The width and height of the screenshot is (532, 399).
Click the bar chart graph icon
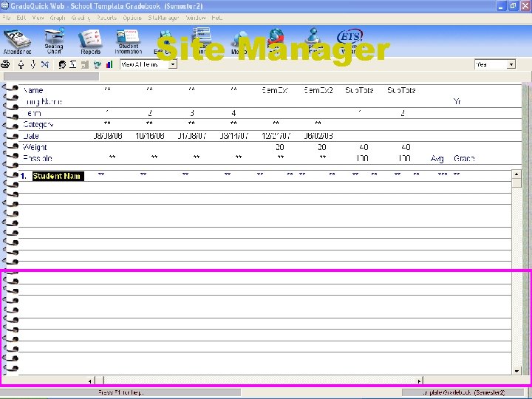point(109,64)
